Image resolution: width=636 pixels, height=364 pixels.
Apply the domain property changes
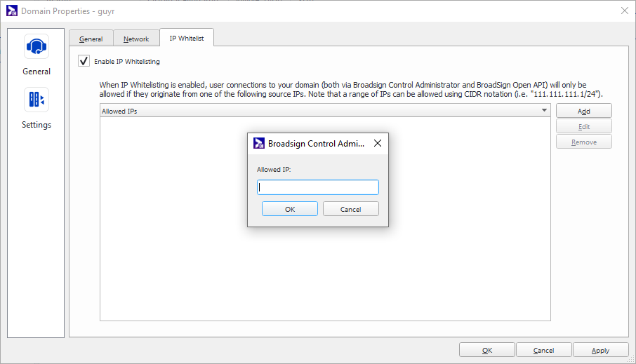600,350
